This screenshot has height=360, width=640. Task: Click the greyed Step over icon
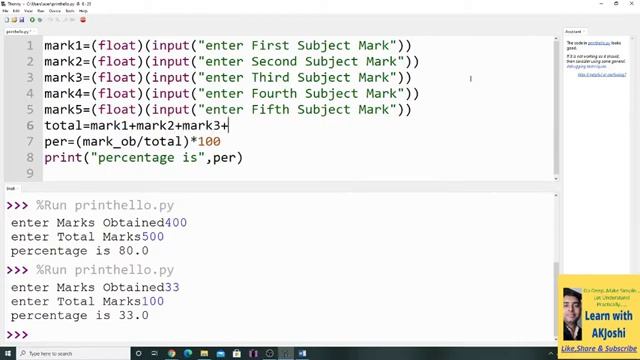tap(51, 20)
